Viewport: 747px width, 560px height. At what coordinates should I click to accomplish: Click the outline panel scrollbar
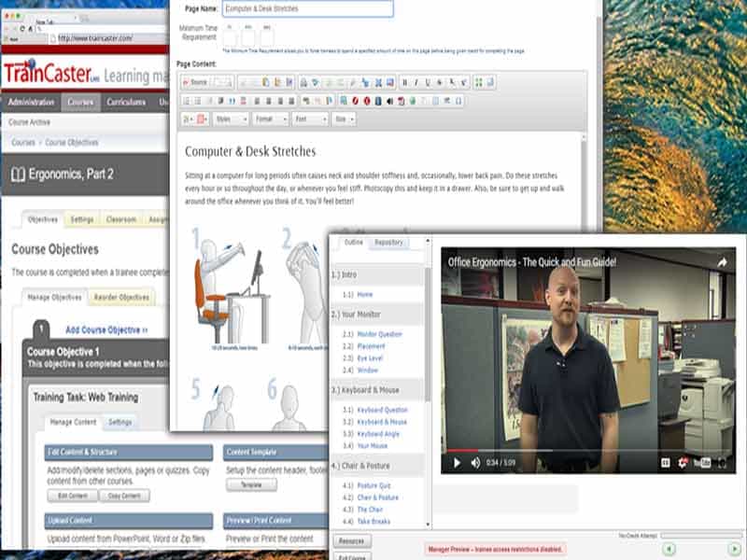[428, 333]
